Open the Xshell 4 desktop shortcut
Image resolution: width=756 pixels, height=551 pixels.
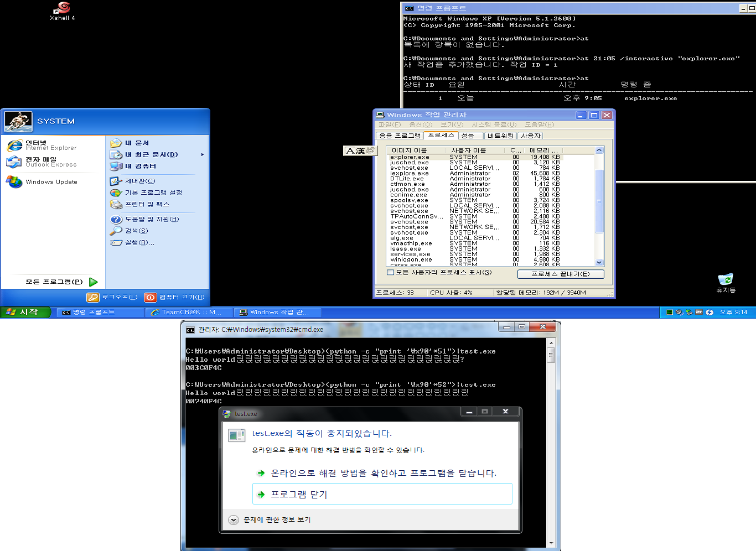coord(63,8)
